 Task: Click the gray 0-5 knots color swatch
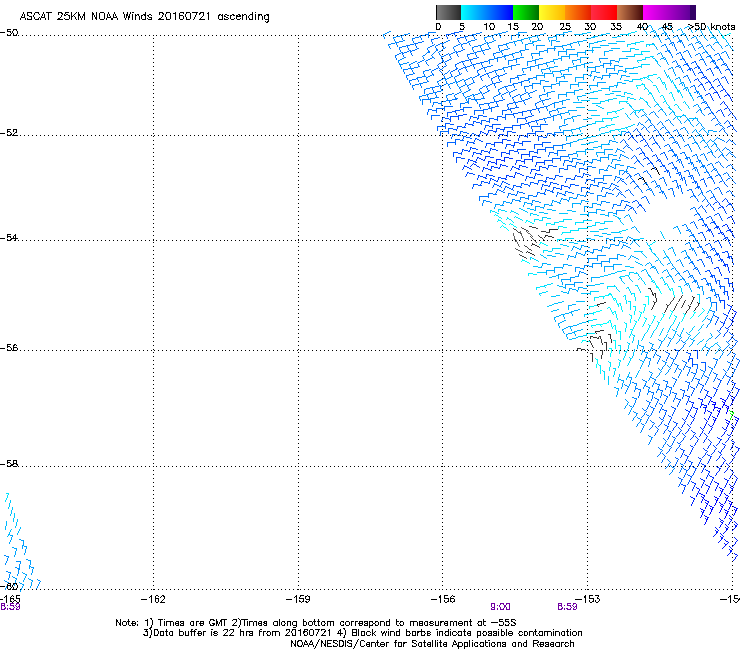click(448, 12)
